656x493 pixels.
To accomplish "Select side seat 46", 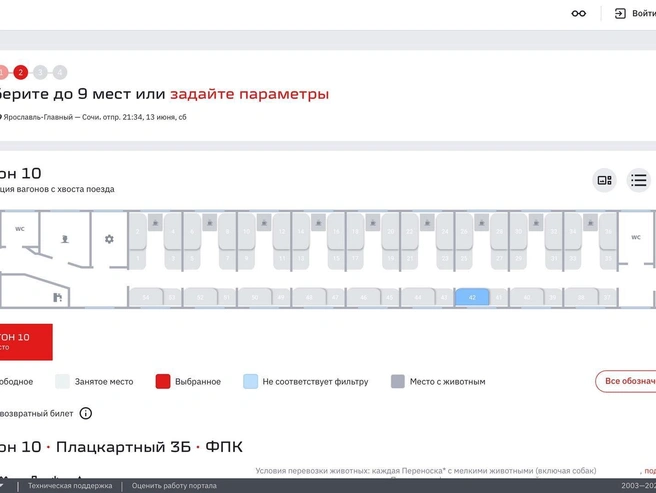I will click(363, 297).
